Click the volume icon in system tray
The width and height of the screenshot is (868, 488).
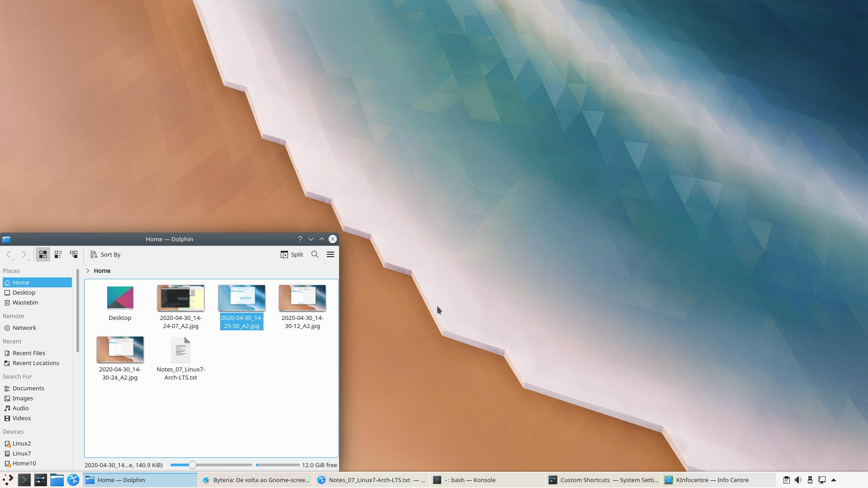click(x=798, y=480)
